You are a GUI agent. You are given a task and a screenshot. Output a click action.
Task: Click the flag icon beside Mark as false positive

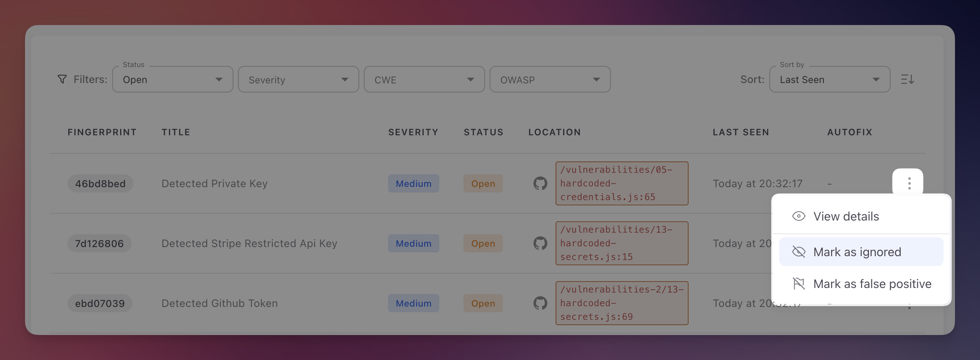coord(798,283)
